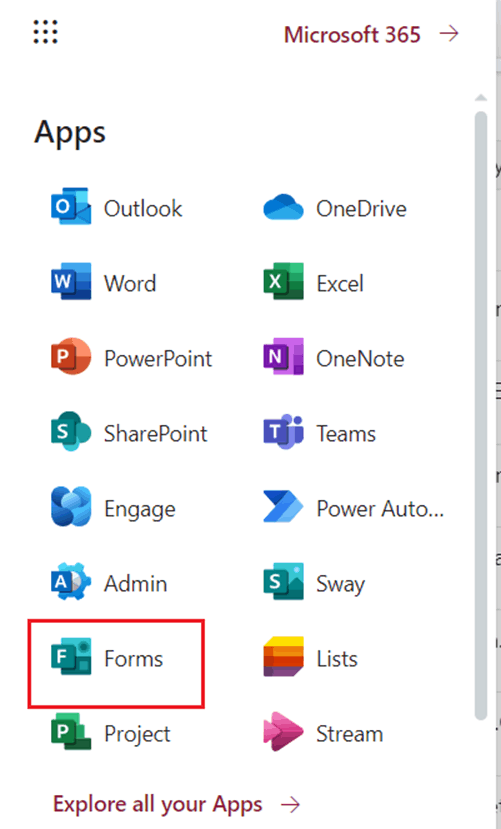Launch Excel via its green icon

(x=283, y=282)
